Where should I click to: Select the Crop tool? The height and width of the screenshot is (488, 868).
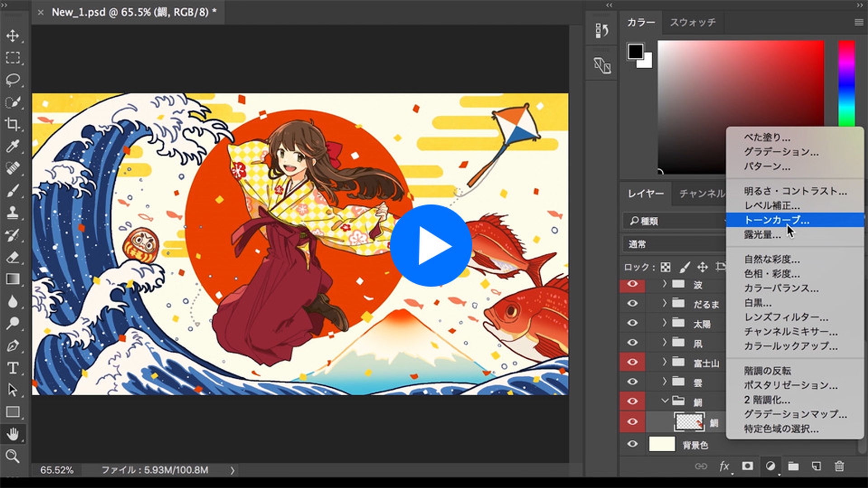coord(13,124)
